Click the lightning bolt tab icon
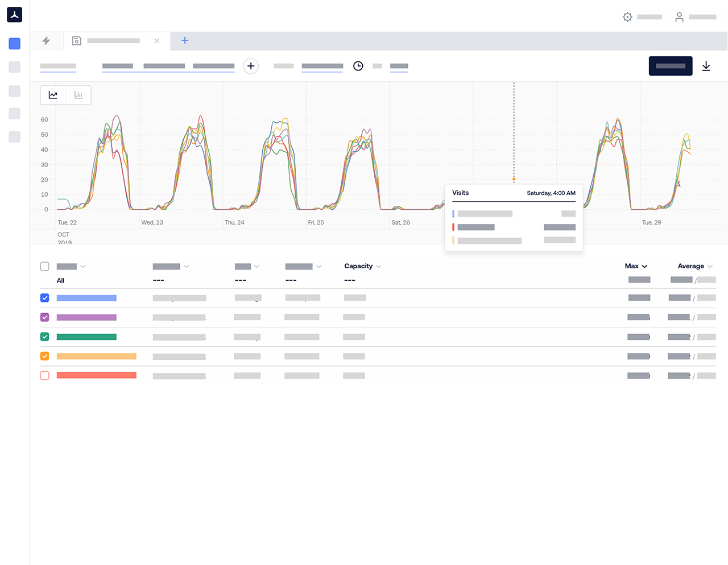The height and width of the screenshot is (565, 728). (x=47, y=41)
